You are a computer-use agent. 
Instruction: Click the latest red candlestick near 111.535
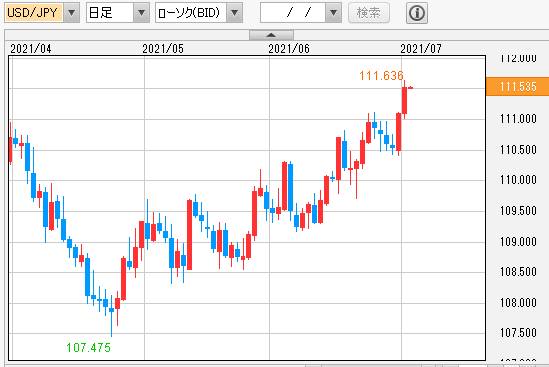(410, 88)
